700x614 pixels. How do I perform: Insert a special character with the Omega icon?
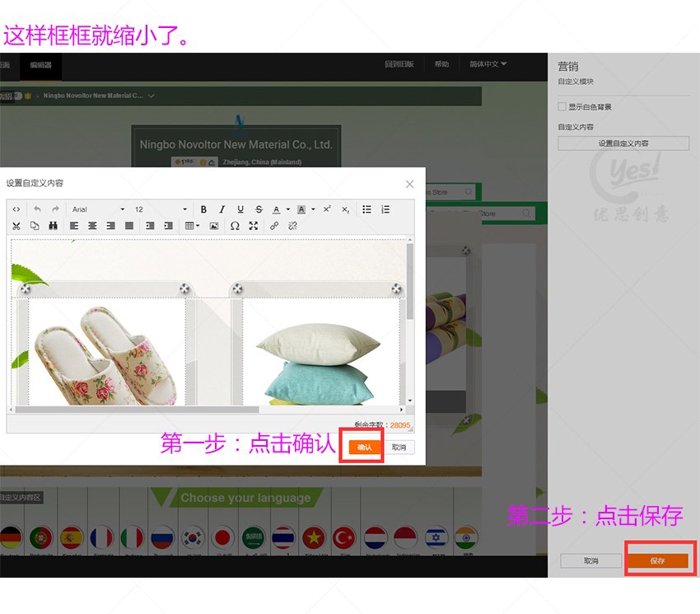pos(235,225)
